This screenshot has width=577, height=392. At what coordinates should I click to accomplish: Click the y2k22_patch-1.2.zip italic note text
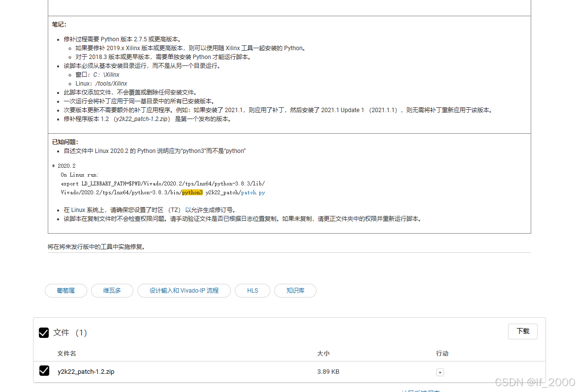(142, 119)
